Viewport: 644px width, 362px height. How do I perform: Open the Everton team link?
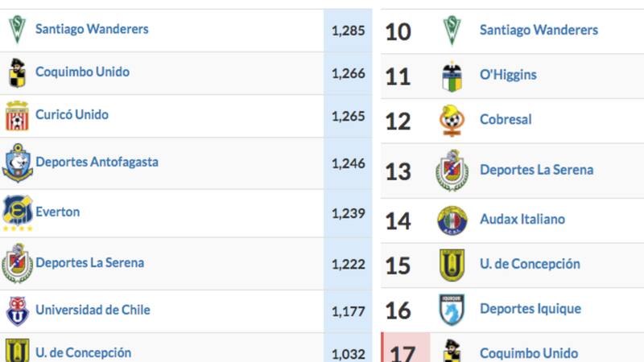(x=57, y=212)
